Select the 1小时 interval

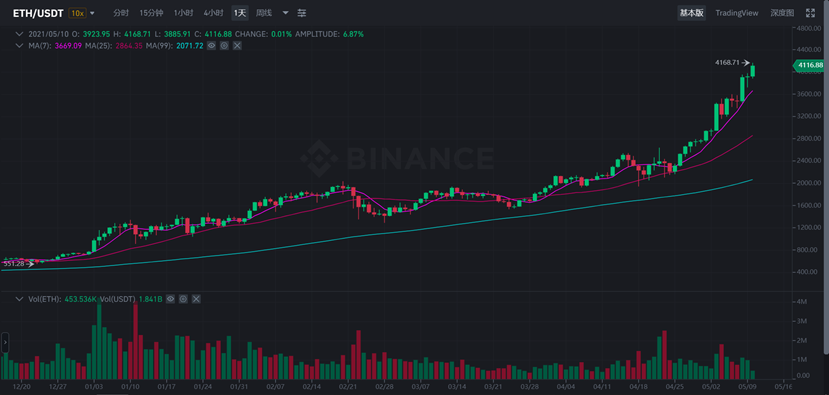[x=183, y=13]
